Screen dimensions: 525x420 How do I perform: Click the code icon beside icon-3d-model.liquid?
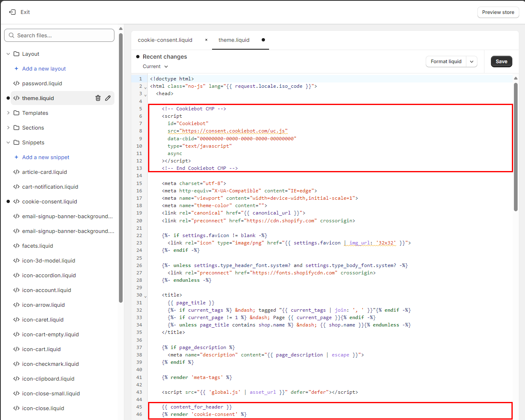tap(16, 260)
